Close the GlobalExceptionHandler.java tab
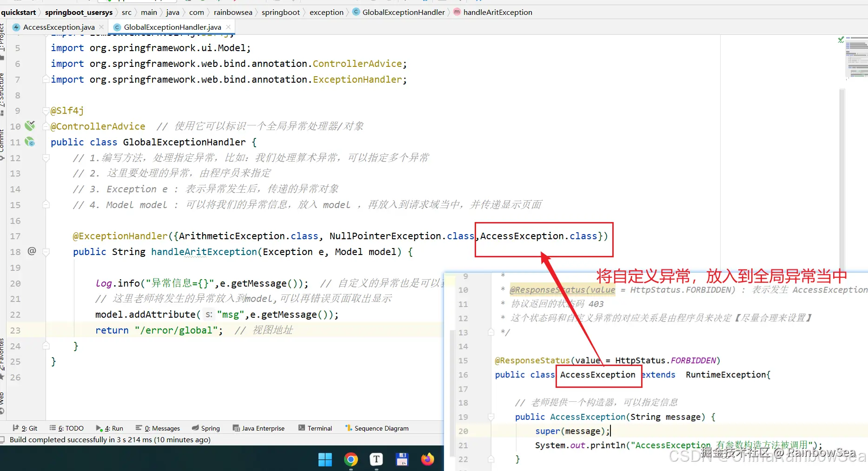868x471 pixels. tap(228, 27)
